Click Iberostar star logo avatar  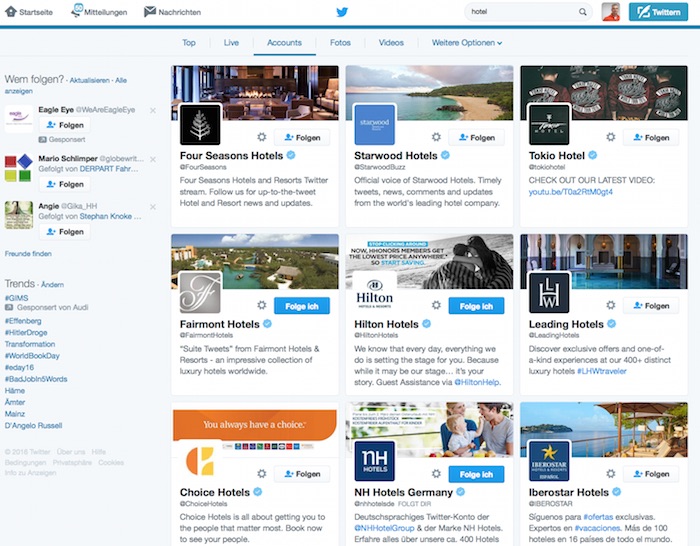pos(549,461)
